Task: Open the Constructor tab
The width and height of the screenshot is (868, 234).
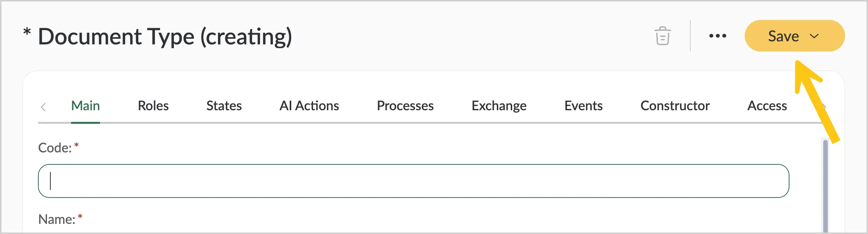Action: (675, 106)
